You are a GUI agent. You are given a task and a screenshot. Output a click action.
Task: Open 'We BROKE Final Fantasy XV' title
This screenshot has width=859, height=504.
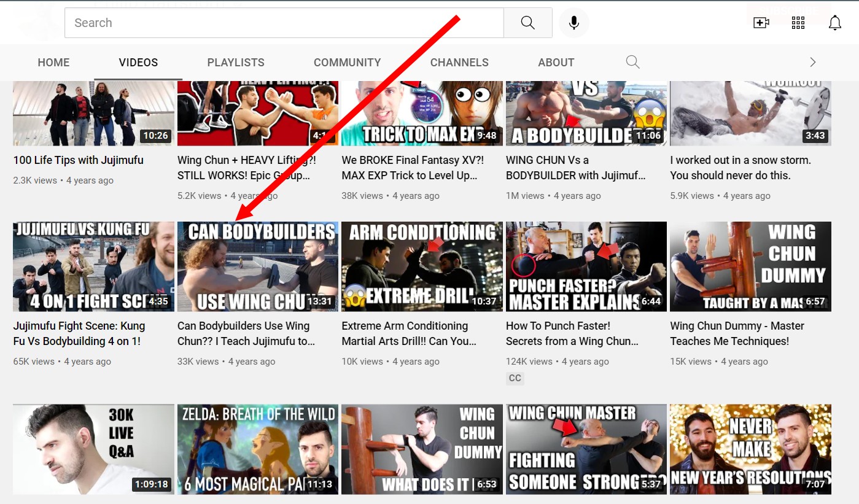coord(413,168)
